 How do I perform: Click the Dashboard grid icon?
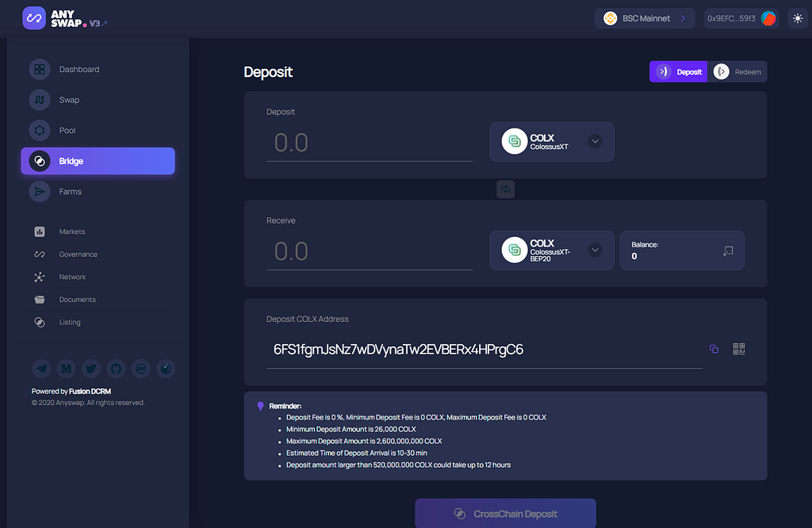tap(40, 69)
